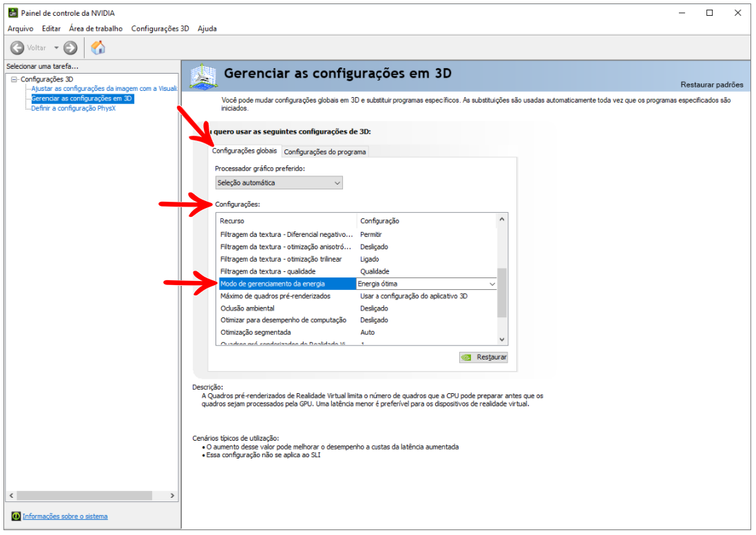Image resolution: width=756 pixels, height=535 pixels.
Task: Open the Configurações 3D menu
Action: (160, 28)
